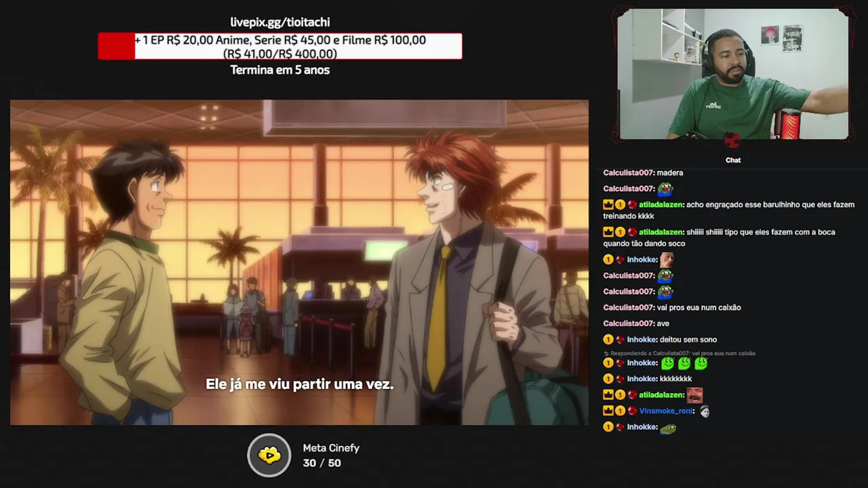Click the anime video player
Image resolution: width=868 pixels, height=488 pixels.
(x=299, y=262)
